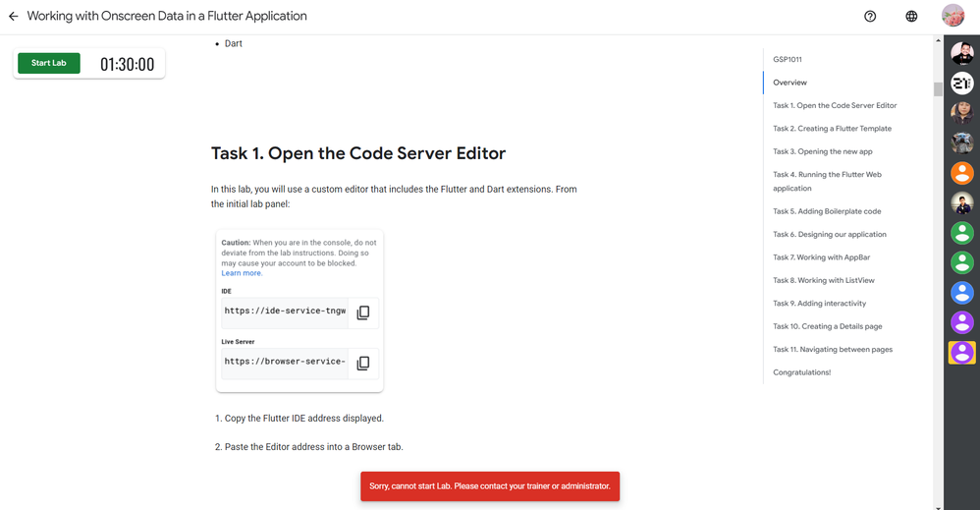Image resolution: width=980 pixels, height=510 pixels.
Task: Click the Live Server URL text field
Action: (285, 363)
